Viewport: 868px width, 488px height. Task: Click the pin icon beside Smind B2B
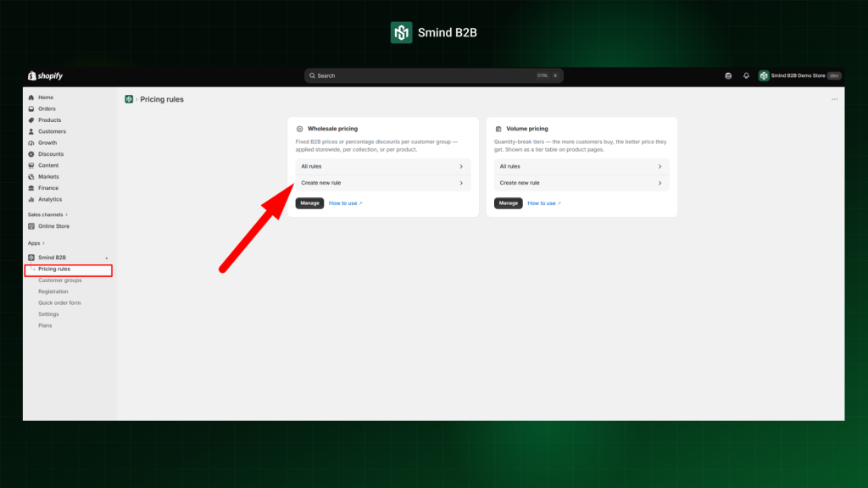pyautogui.click(x=107, y=258)
